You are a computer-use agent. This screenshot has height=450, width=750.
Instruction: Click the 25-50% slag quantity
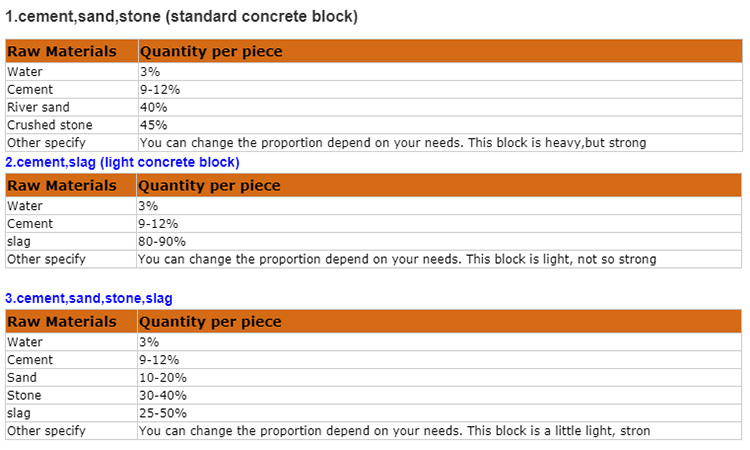[x=162, y=413]
